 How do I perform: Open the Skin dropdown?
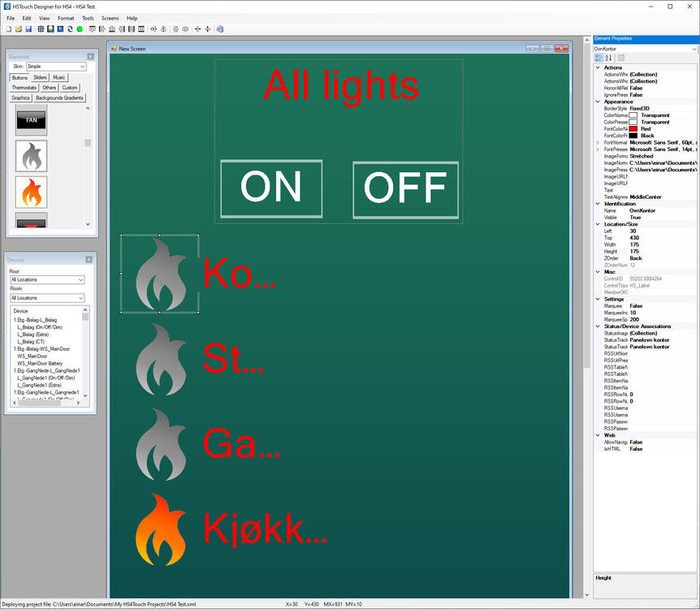click(x=55, y=67)
